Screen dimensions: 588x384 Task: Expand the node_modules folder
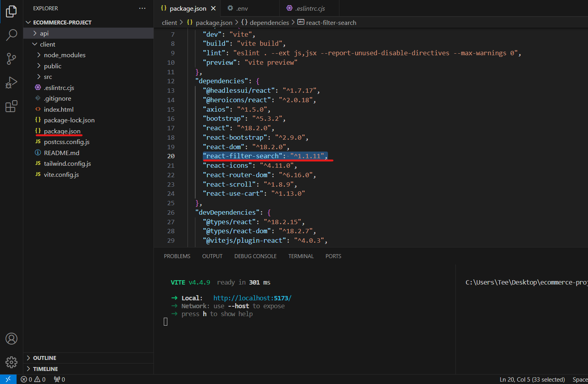pyautogui.click(x=65, y=55)
